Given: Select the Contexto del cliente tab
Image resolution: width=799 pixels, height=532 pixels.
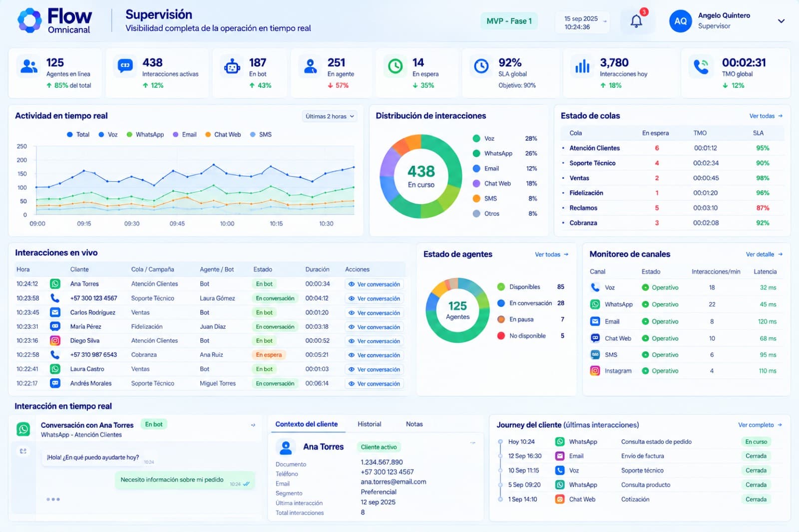Looking at the screenshot, I should click(307, 424).
